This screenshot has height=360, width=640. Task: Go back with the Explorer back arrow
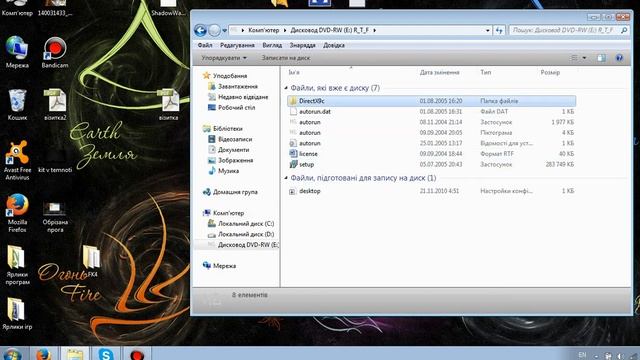tap(200, 30)
